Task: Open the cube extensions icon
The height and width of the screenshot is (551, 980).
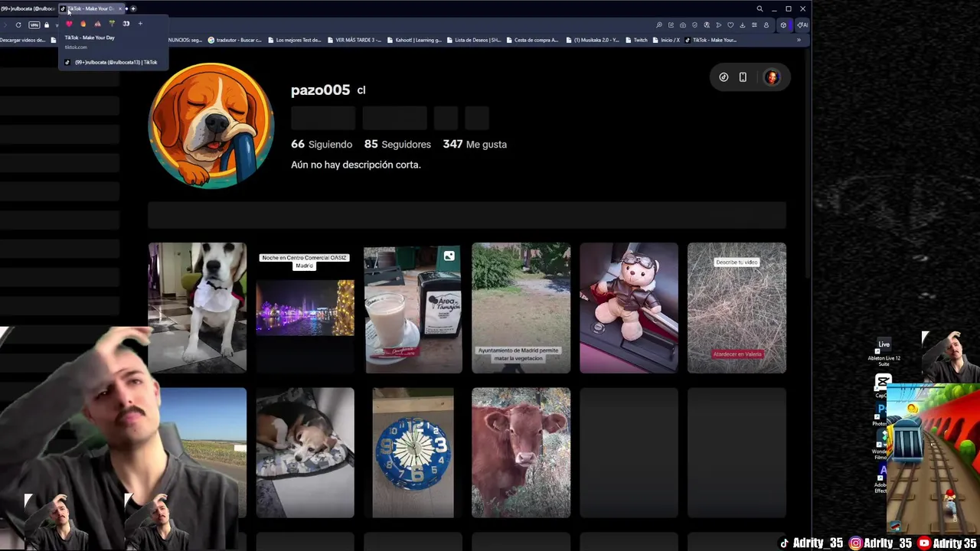Action: point(783,24)
